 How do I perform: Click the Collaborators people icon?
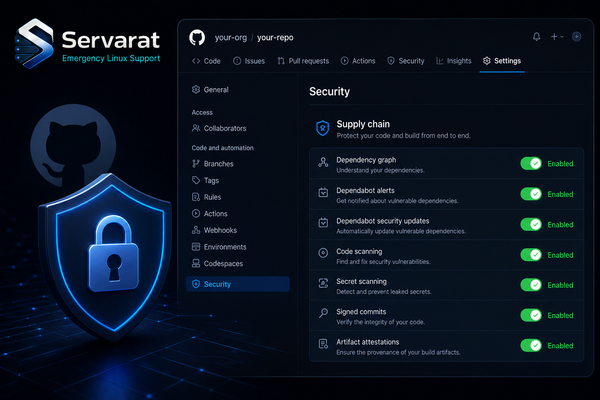coord(196,128)
